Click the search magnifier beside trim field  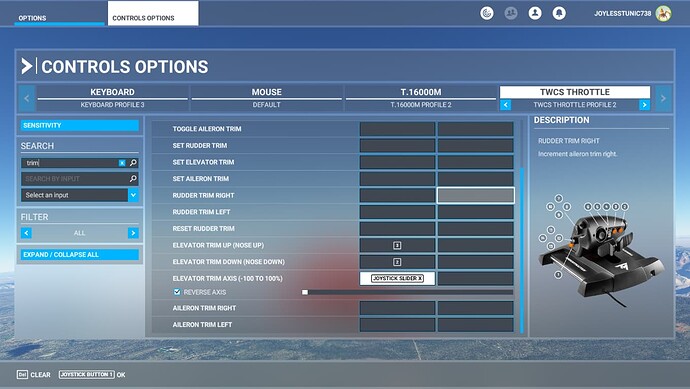[x=133, y=163]
